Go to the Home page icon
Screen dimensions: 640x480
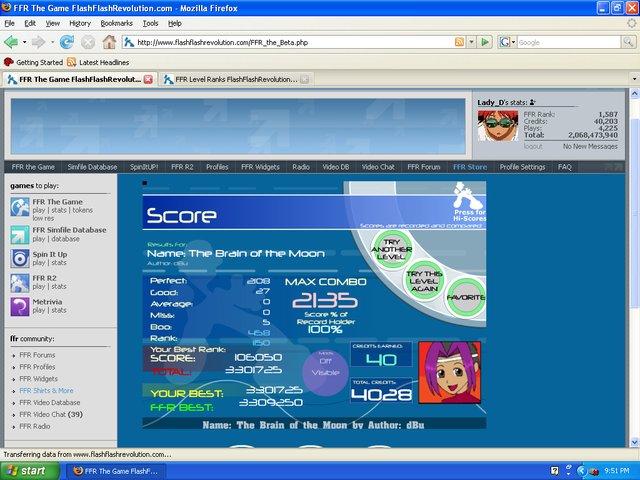pos(109,42)
